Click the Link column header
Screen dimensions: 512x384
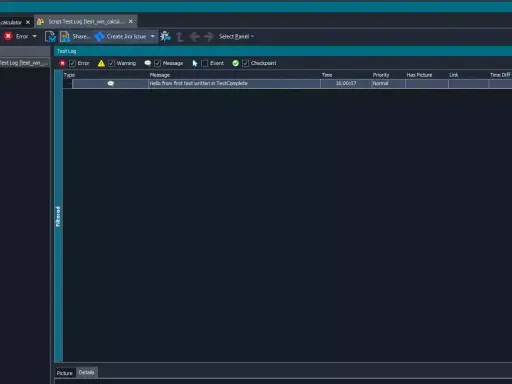pos(468,75)
